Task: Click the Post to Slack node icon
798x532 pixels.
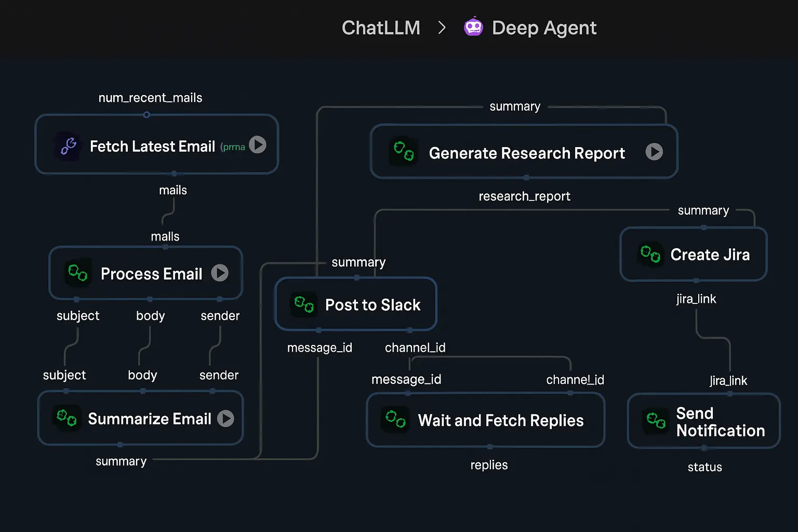Action: [x=304, y=304]
